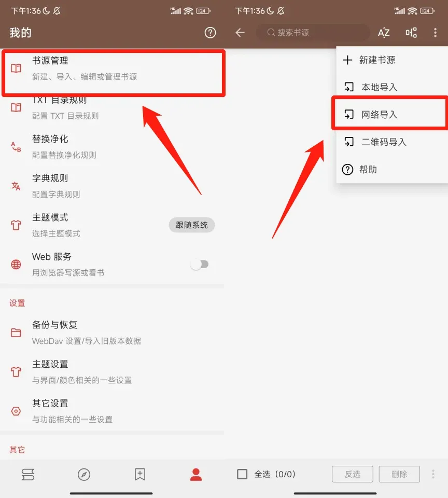Click the translate icon for 字典规则
This screenshot has width=448, height=498.
tap(16, 186)
